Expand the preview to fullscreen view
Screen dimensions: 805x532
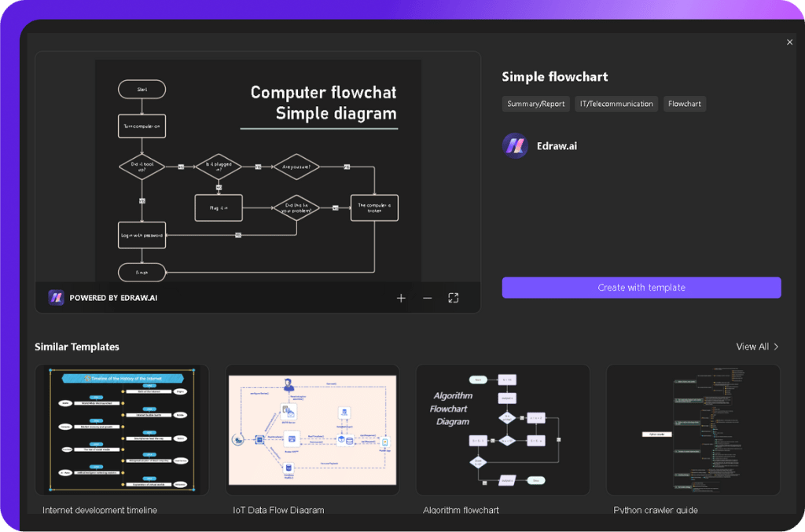[453, 298]
